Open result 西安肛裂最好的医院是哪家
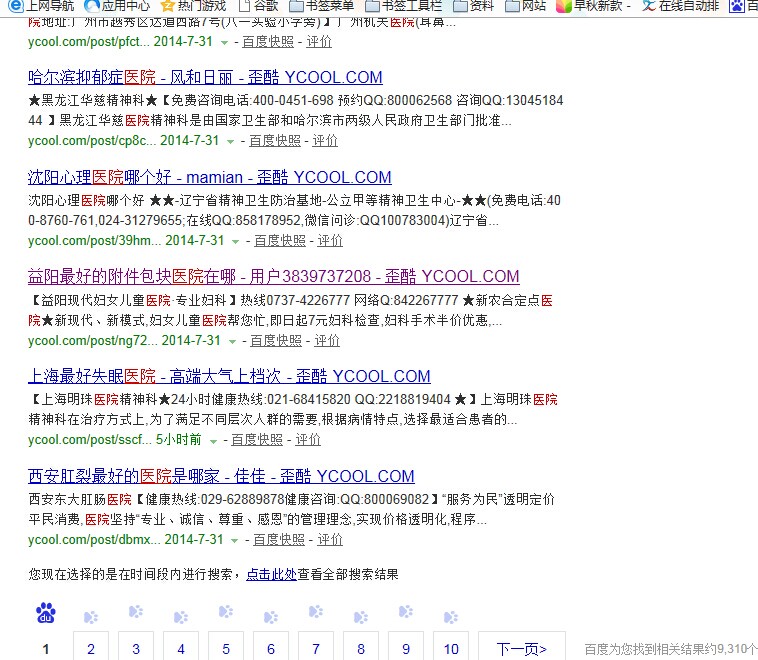This screenshot has width=758, height=660. (221, 476)
